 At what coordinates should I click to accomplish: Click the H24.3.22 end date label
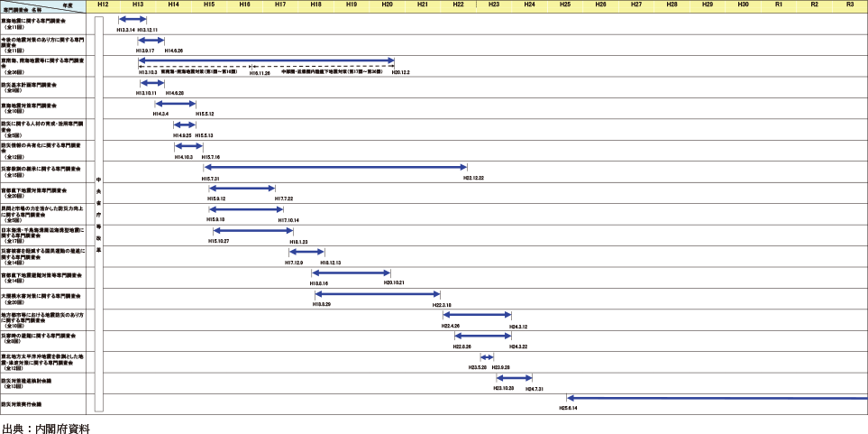point(518,347)
